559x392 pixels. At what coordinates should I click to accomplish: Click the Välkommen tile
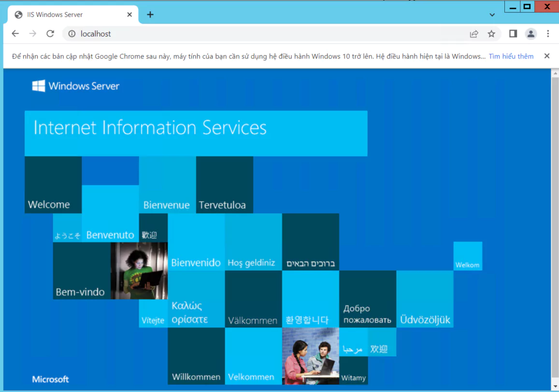pos(254,299)
